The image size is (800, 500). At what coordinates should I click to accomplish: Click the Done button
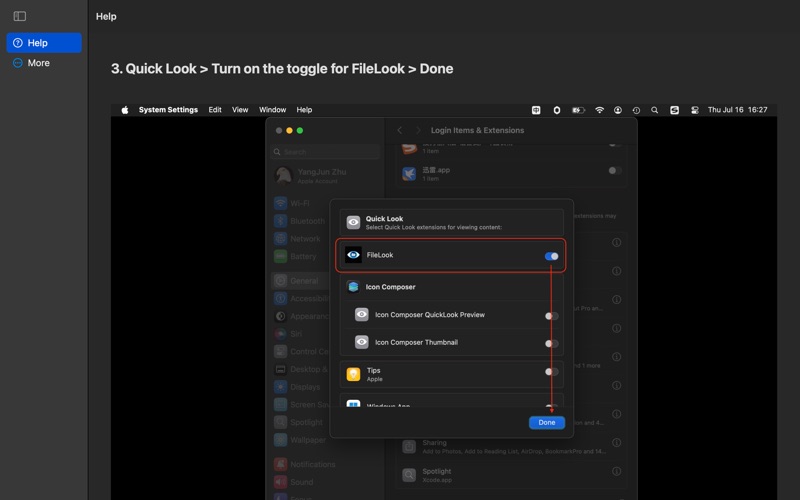tap(547, 422)
